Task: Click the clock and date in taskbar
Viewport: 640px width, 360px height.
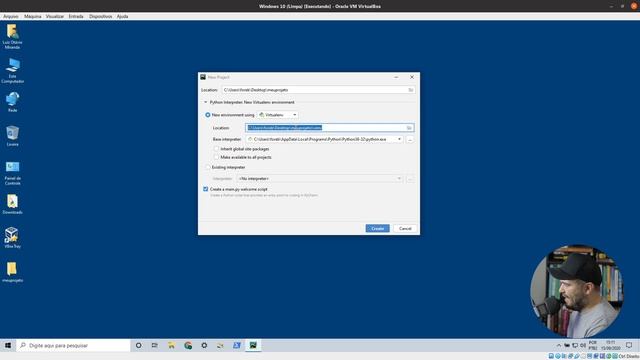Action: (610, 345)
